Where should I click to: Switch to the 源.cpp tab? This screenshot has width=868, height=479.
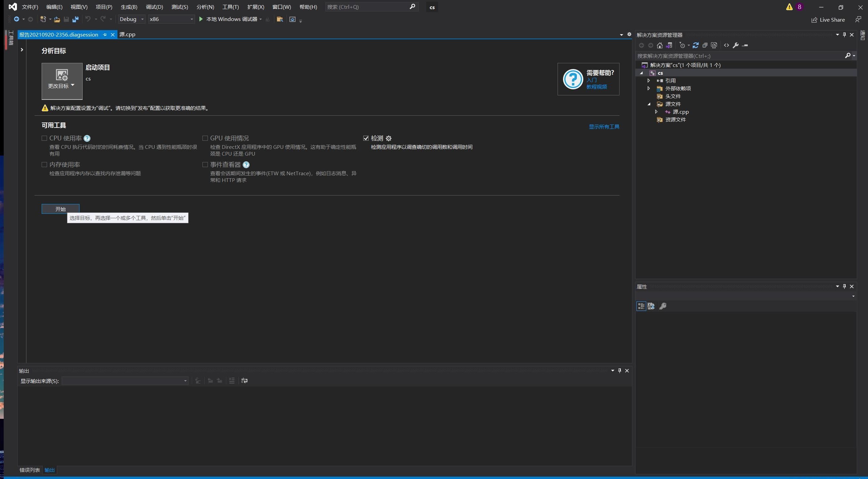click(127, 35)
